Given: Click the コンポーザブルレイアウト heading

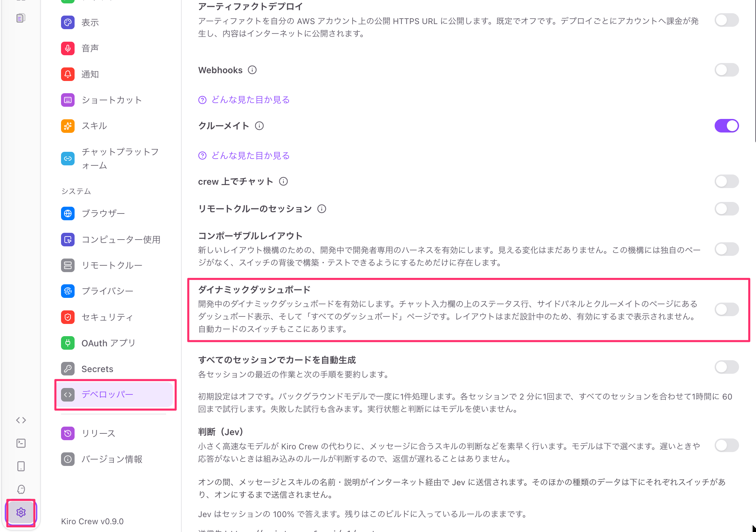Looking at the screenshot, I should (x=250, y=236).
